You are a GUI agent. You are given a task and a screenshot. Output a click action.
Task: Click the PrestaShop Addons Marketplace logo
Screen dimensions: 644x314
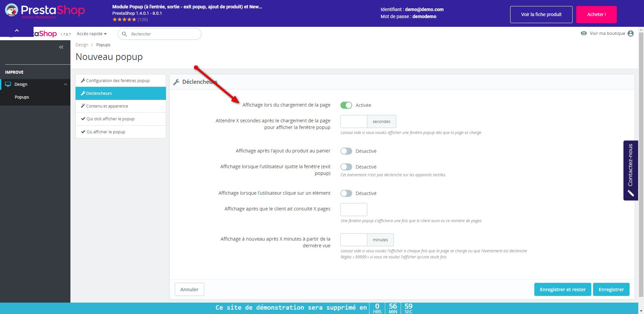click(45, 11)
